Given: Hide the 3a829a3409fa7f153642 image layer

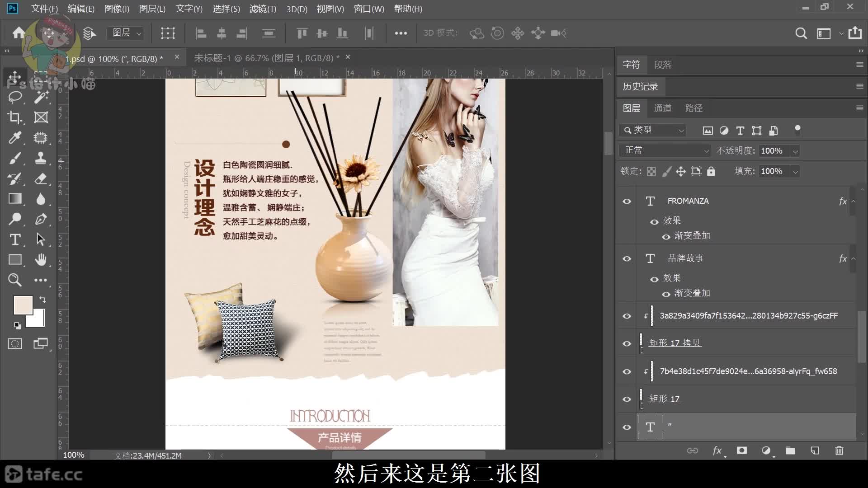Looking at the screenshot, I should point(627,316).
